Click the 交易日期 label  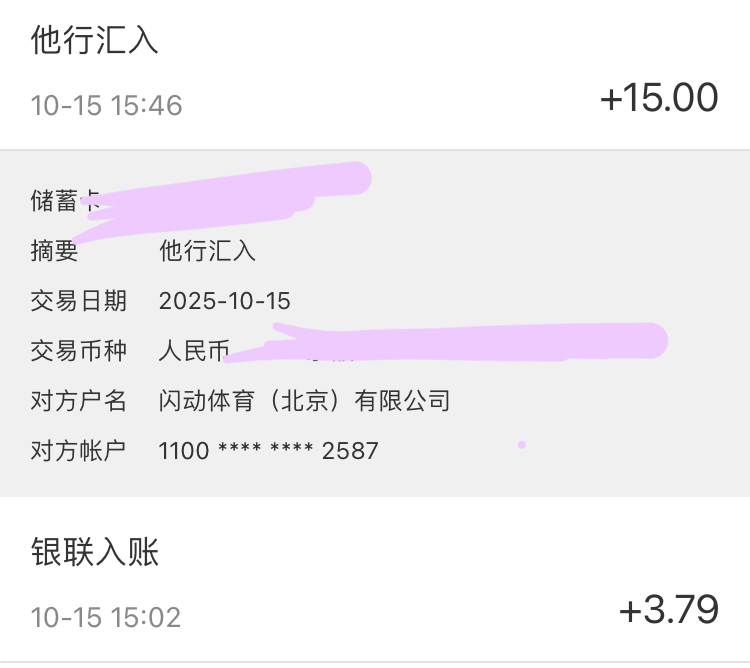[78, 300]
